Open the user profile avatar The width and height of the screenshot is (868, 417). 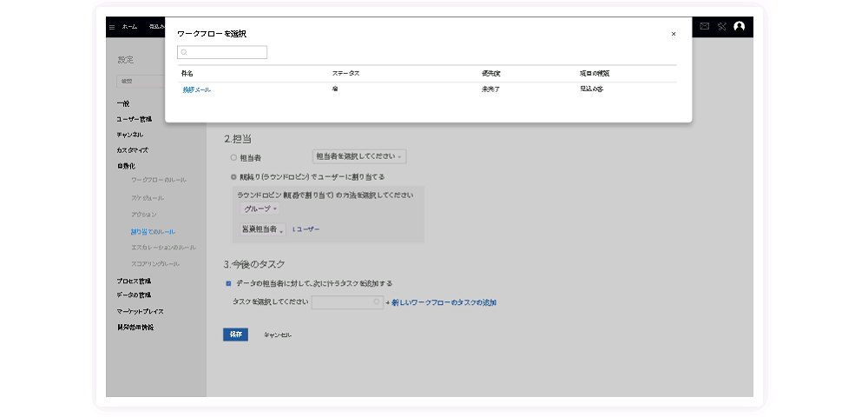click(x=739, y=26)
